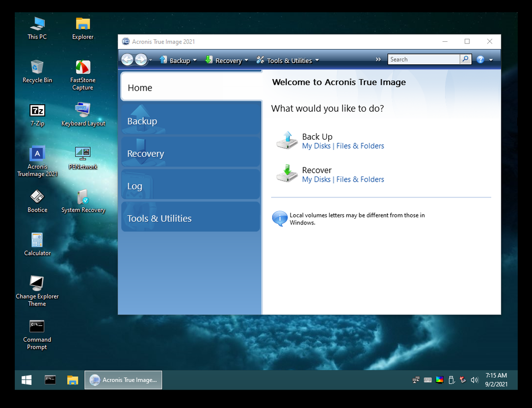Click the Acronis window title icon

tap(126, 41)
